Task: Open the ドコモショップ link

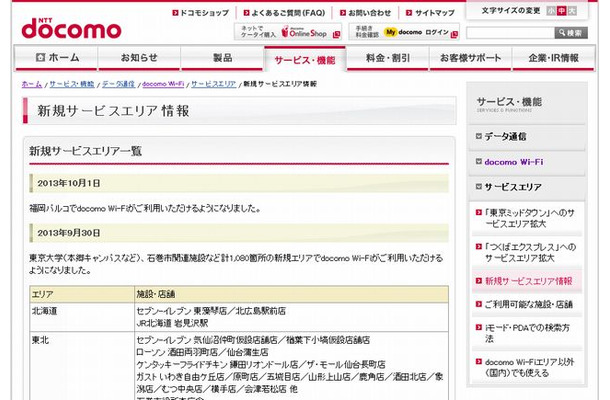Action: click(201, 13)
